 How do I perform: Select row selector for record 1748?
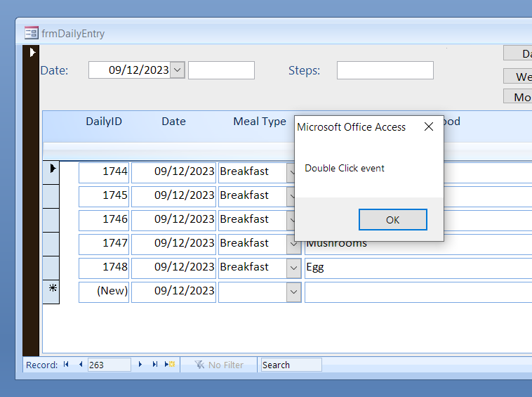click(x=51, y=268)
